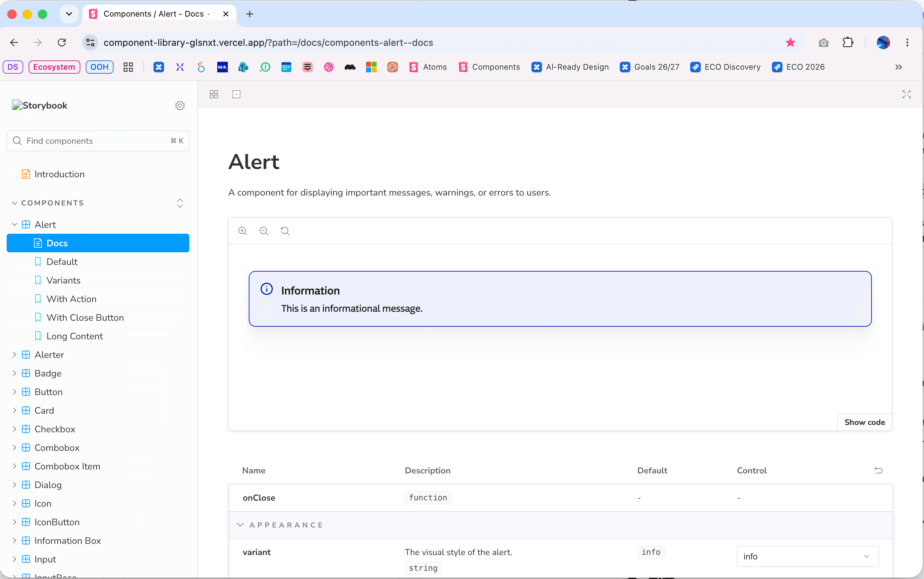Click the Storybook settings gear icon
924x579 pixels.
coord(180,105)
